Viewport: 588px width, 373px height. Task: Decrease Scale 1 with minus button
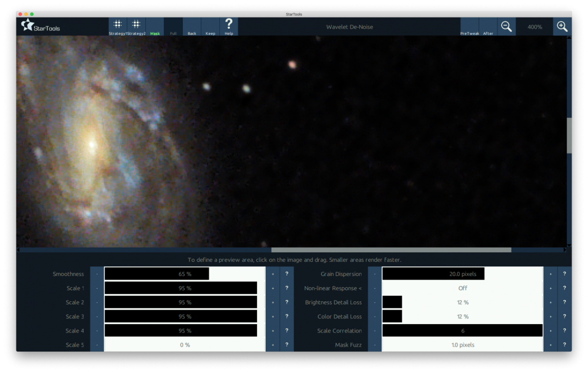(x=97, y=288)
